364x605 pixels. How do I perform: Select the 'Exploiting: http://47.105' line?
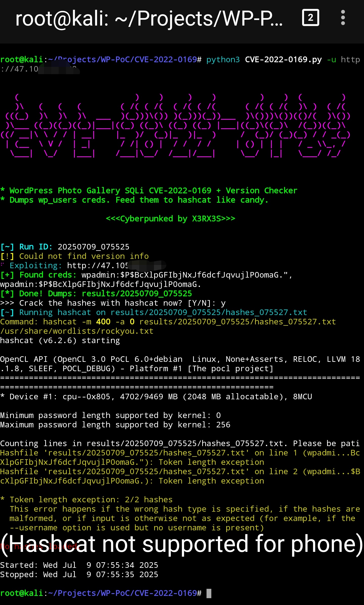pyautogui.click(x=83, y=266)
